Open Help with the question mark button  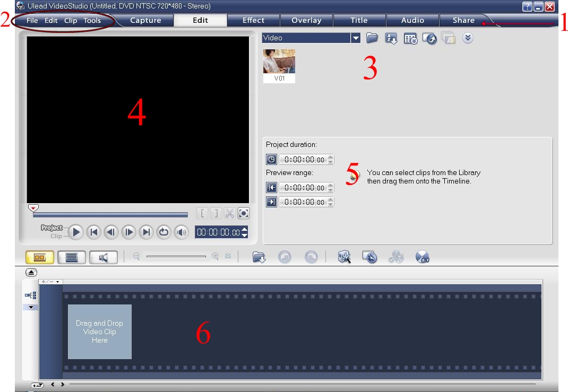[527, 6]
